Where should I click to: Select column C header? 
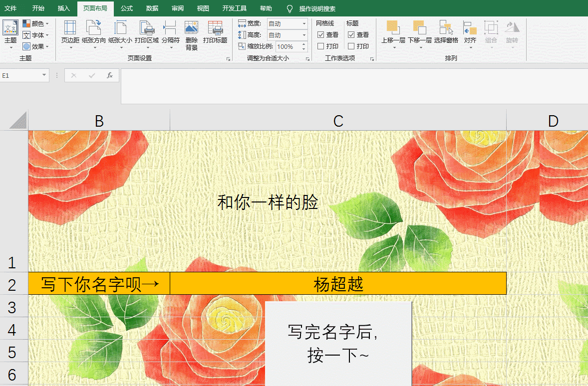(x=338, y=120)
